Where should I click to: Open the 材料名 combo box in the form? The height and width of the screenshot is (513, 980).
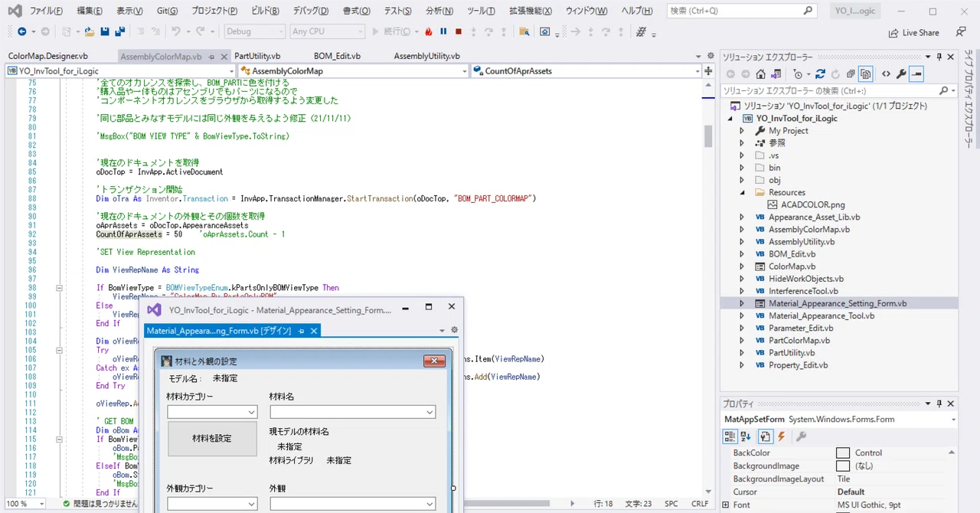(x=353, y=412)
